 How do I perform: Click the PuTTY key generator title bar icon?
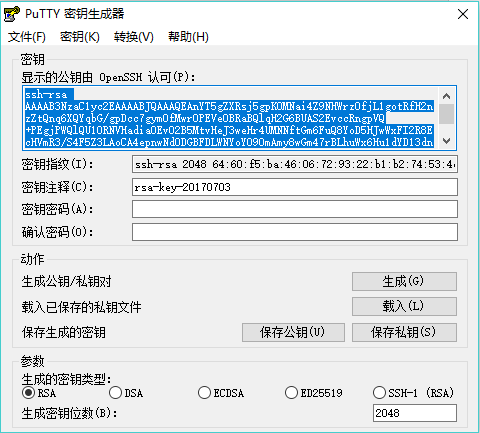12,14
